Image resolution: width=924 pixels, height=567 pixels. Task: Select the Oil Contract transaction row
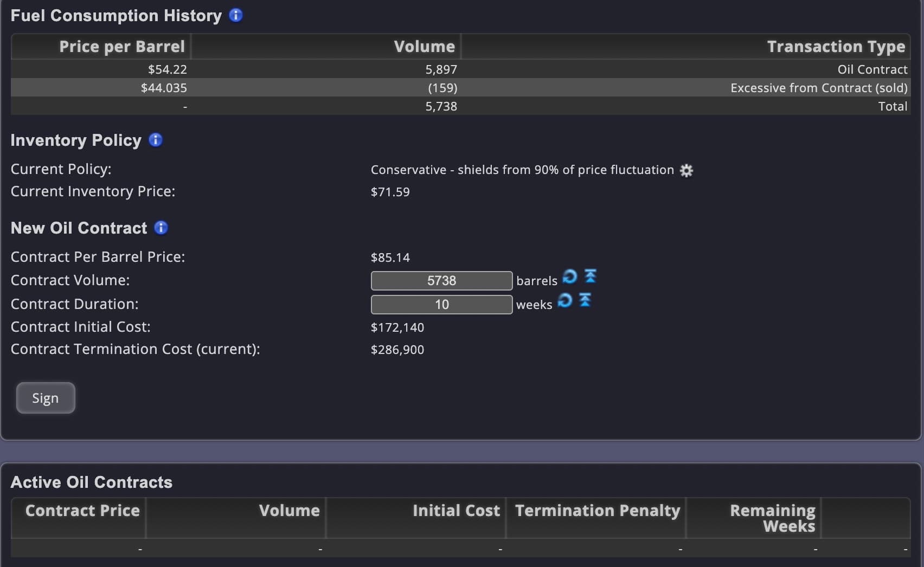461,69
